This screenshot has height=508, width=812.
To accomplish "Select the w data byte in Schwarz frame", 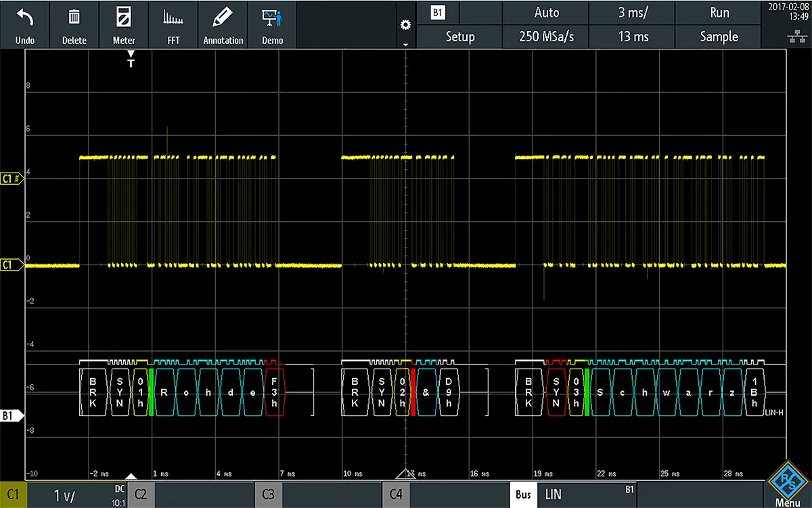I will (x=667, y=392).
